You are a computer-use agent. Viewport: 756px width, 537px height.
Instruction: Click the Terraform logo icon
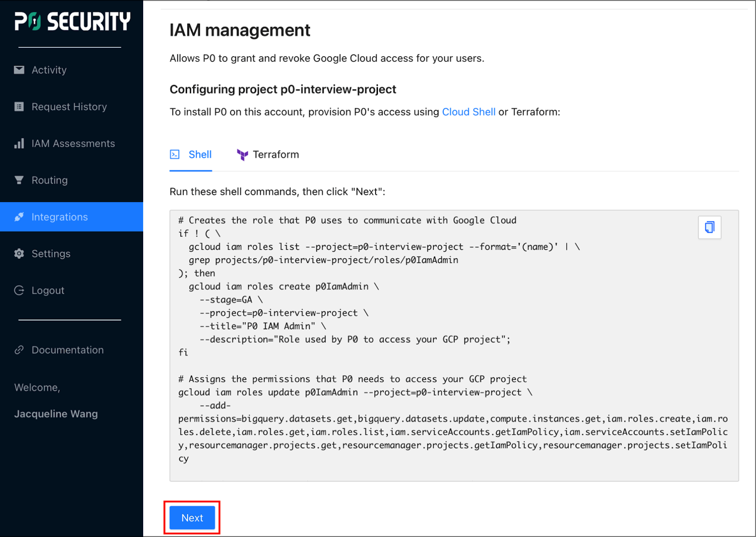(x=242, y=155)
